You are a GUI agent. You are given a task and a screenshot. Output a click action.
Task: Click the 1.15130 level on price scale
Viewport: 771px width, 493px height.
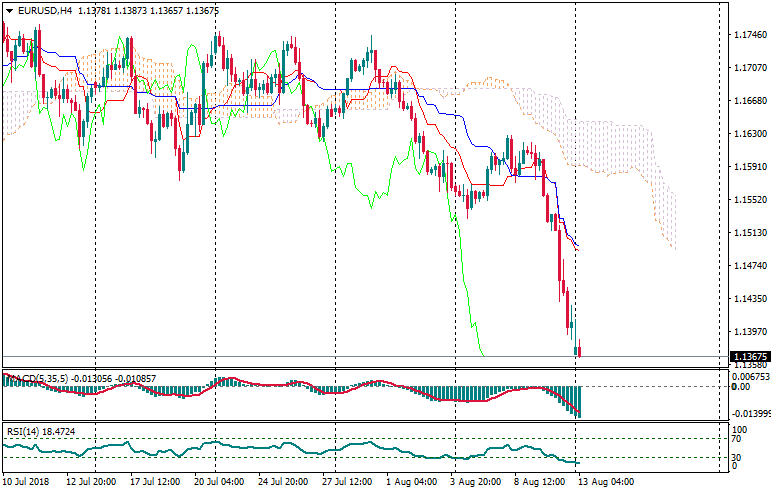click(x=749, y=233)
